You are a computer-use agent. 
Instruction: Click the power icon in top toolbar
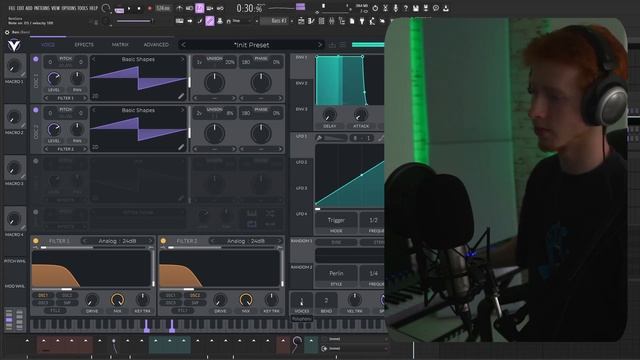375,8
